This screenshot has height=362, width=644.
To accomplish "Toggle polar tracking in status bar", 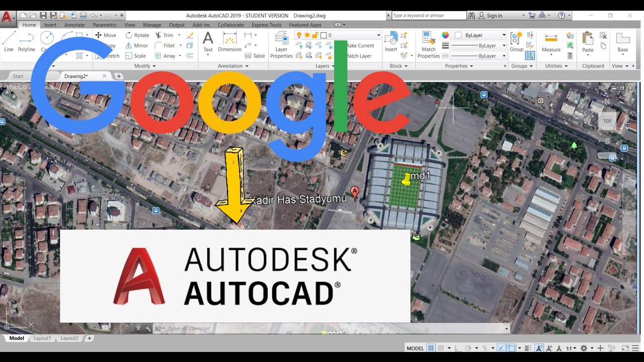I will click(x=468, y=348).
